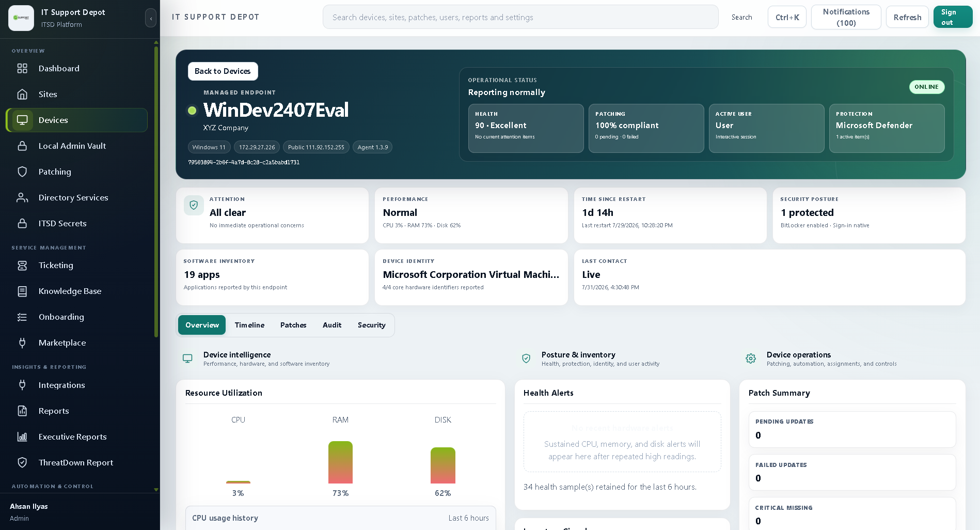Focus the search devices input field

pyautogui.click(x=520, y=17)
